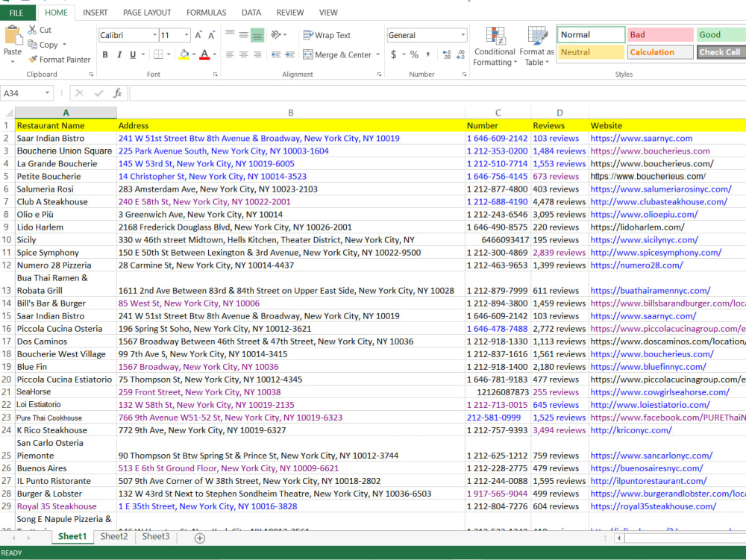Screen dimensions: 746x560
Task: Confirm formula bar entry checkmark
Action: [x=99, y=92]
